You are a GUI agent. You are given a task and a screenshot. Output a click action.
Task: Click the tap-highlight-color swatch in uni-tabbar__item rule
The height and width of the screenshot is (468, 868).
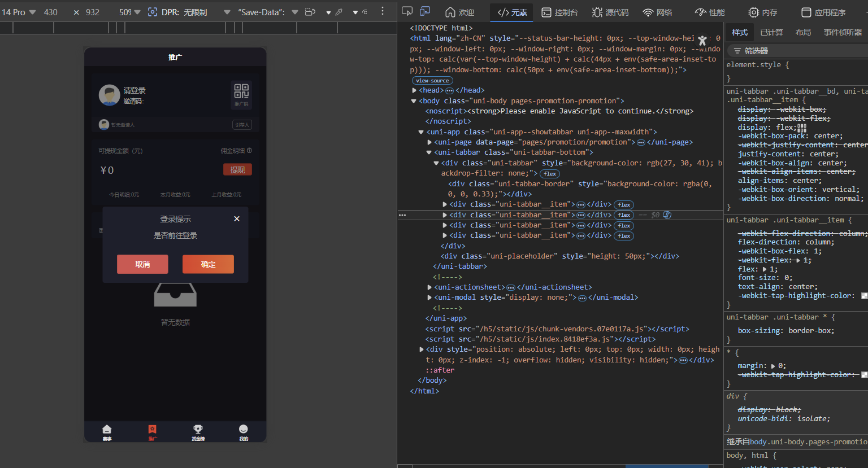click(x=864, y=296)
